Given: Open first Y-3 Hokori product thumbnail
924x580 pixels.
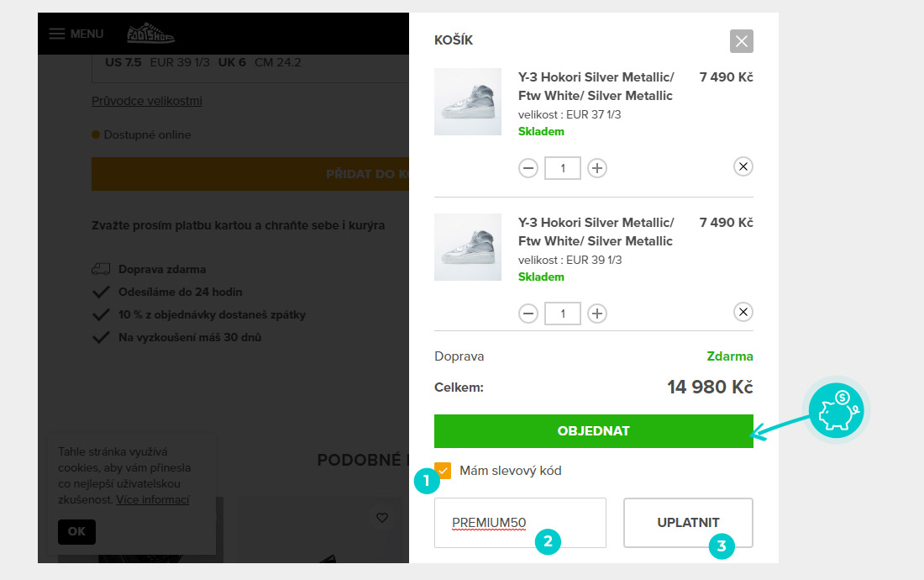Looking at the screenshot, I should click(x=468, y=102).
